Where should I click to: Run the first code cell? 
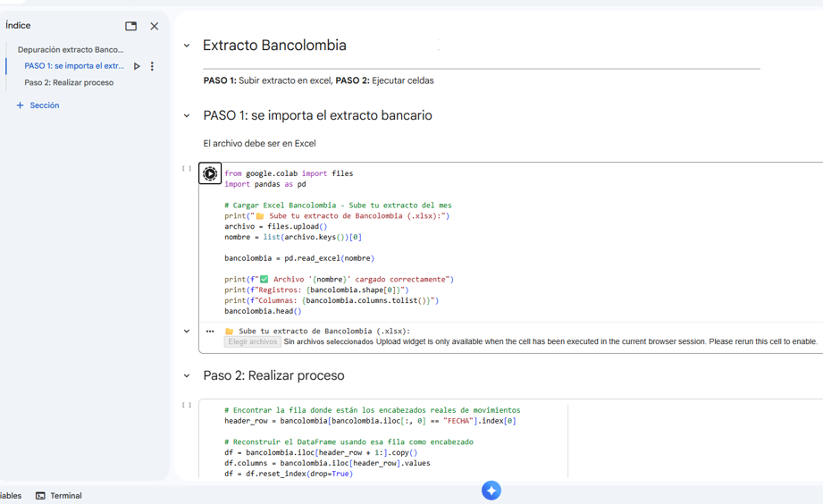[x=210, y=173]
